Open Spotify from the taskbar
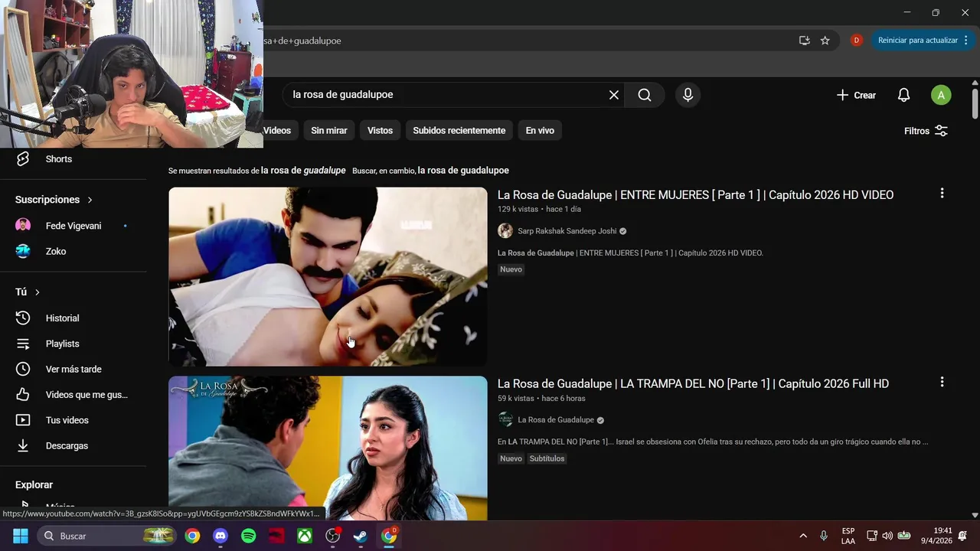Image resolution: width=980 pixels, height=551 pixels. [249, 536]
